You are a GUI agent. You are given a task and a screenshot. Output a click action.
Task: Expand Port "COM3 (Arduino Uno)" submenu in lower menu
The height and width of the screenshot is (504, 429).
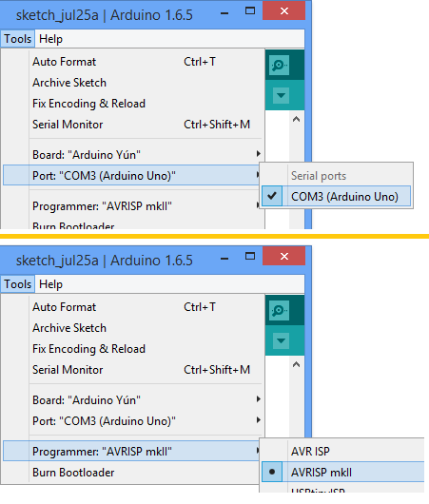tap(134, 420)
